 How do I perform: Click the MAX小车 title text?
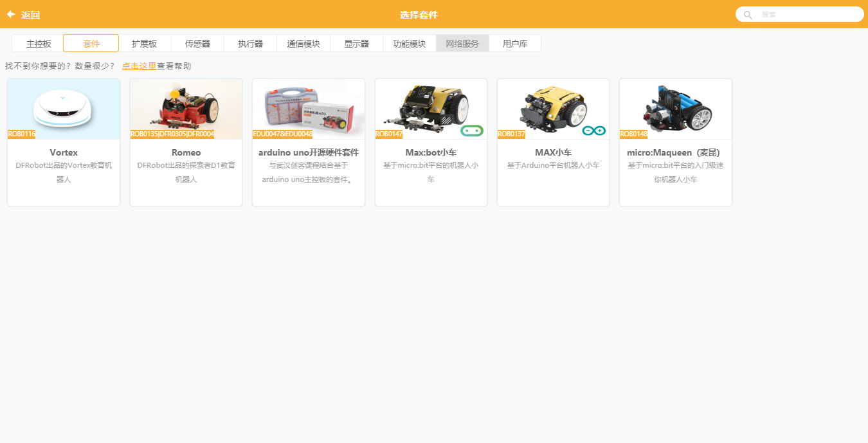click(x=553, y=152)
